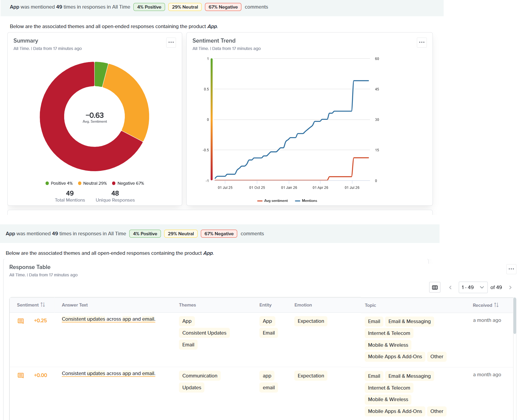The width and height of the screenshot is (525, 420).
Task: Select the Consistent Updates theme tag
Action: (204, 333)
